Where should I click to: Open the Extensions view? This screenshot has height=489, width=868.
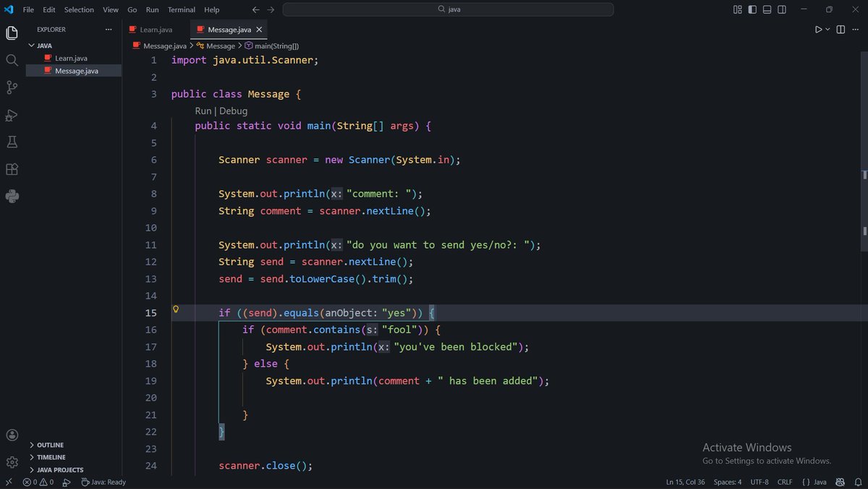tap(12, 169)
